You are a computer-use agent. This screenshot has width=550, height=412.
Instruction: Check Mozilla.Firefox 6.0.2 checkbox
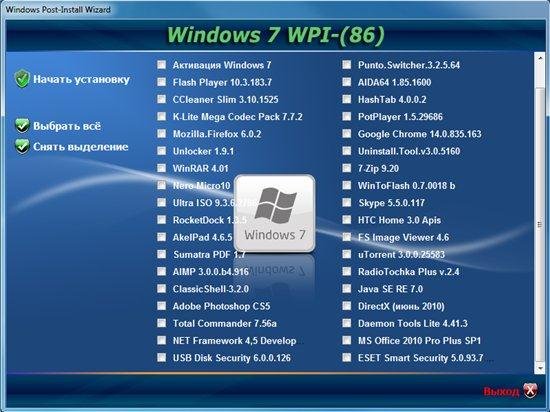[x=161, y=133]
